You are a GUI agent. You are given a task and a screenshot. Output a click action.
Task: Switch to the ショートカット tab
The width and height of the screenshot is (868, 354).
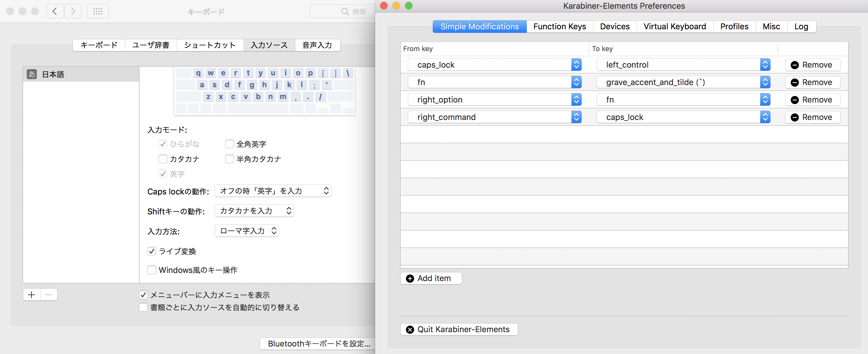210,45
